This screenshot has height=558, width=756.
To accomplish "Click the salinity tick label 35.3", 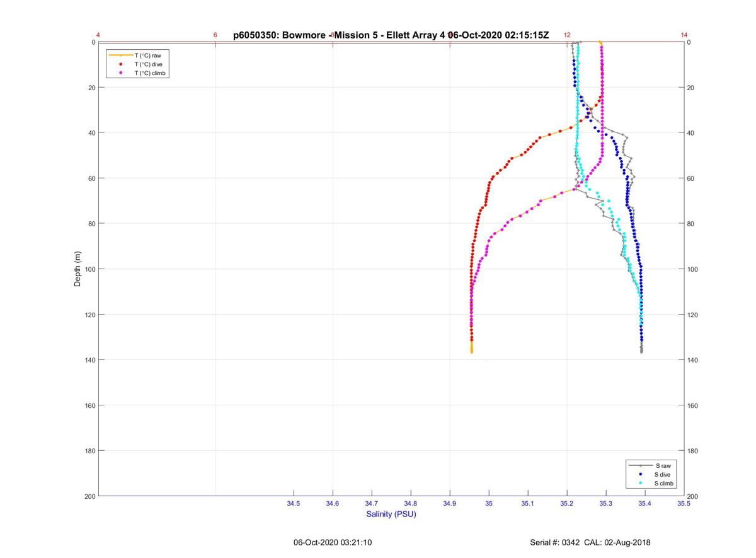I will (606, 504).
